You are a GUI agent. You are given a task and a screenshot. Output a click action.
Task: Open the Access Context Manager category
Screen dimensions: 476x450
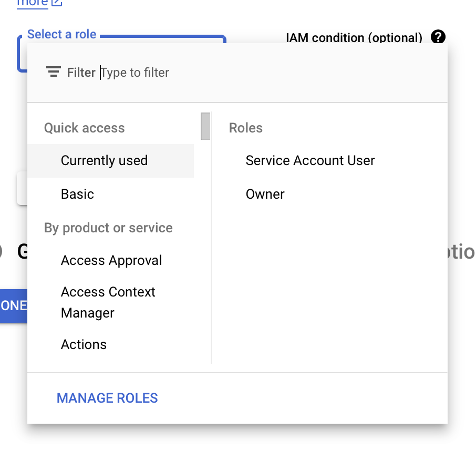tap(110, 302)
